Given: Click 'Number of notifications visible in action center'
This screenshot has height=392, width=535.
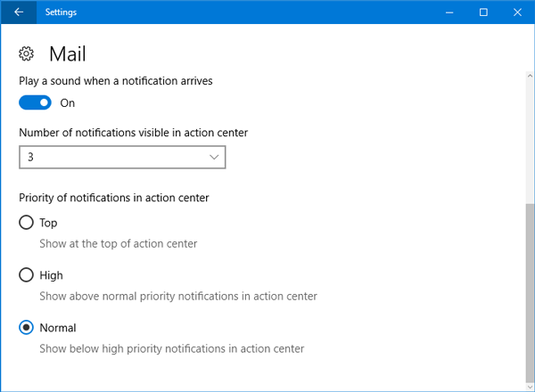Looking at the screenshot, I should click(134, 133).
